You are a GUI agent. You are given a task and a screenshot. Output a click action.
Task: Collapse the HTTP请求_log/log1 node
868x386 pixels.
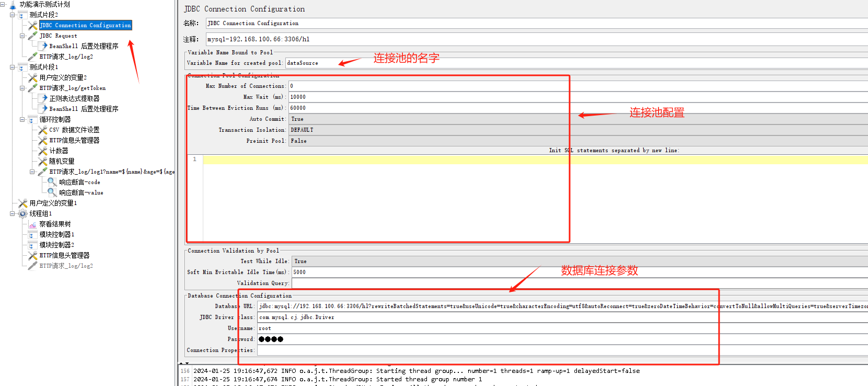click(x=32, y=172)
